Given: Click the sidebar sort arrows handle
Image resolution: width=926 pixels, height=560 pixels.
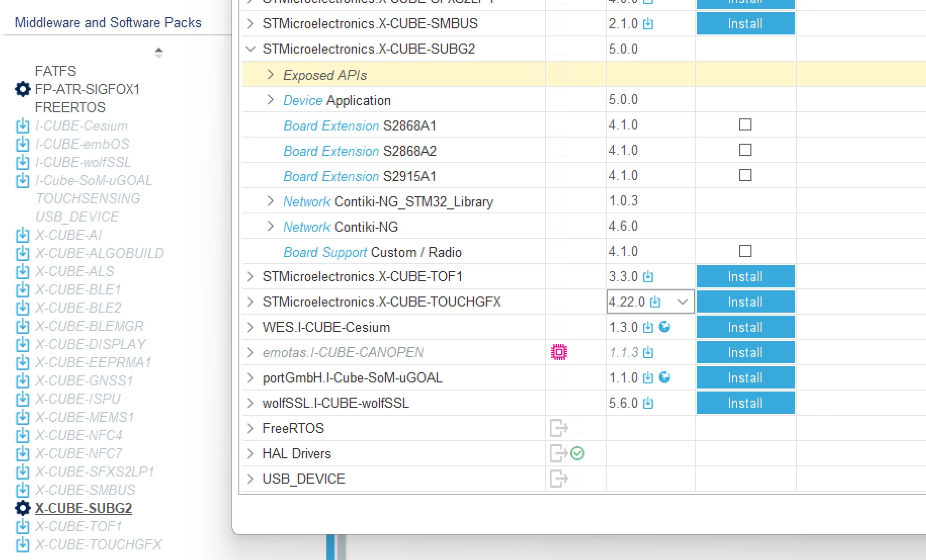Looking at the screenshot, I should (158, 53).
